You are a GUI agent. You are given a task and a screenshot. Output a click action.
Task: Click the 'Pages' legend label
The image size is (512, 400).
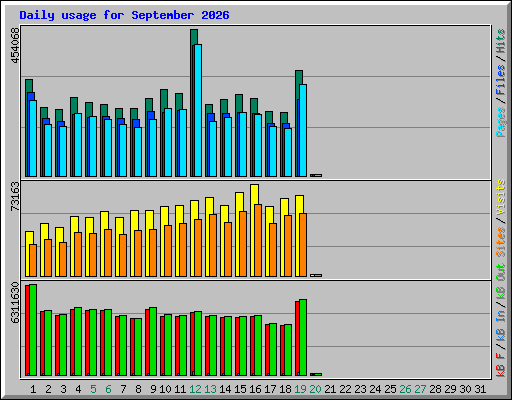[x=501, y=122]
